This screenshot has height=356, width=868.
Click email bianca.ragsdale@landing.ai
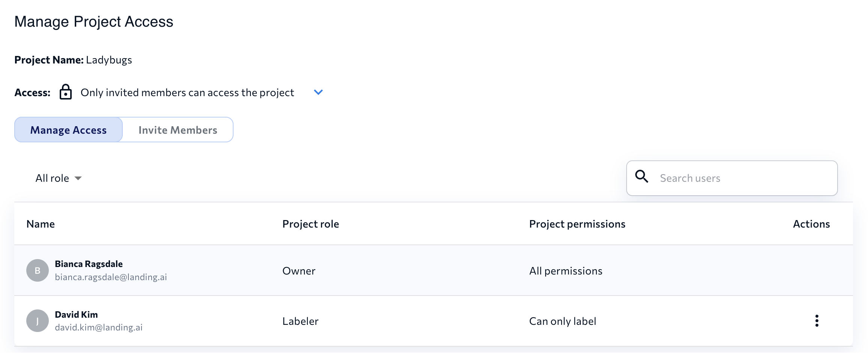[x=111, y=277]
